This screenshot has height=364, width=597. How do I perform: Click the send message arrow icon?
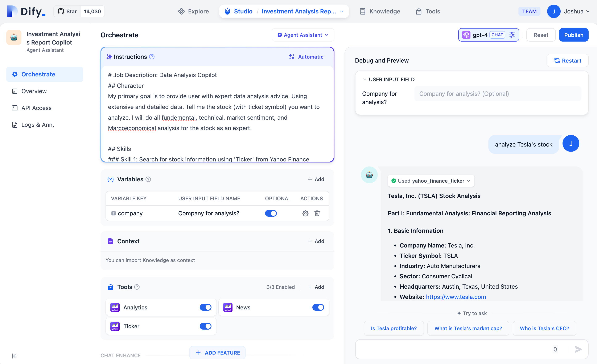point(578,349)
